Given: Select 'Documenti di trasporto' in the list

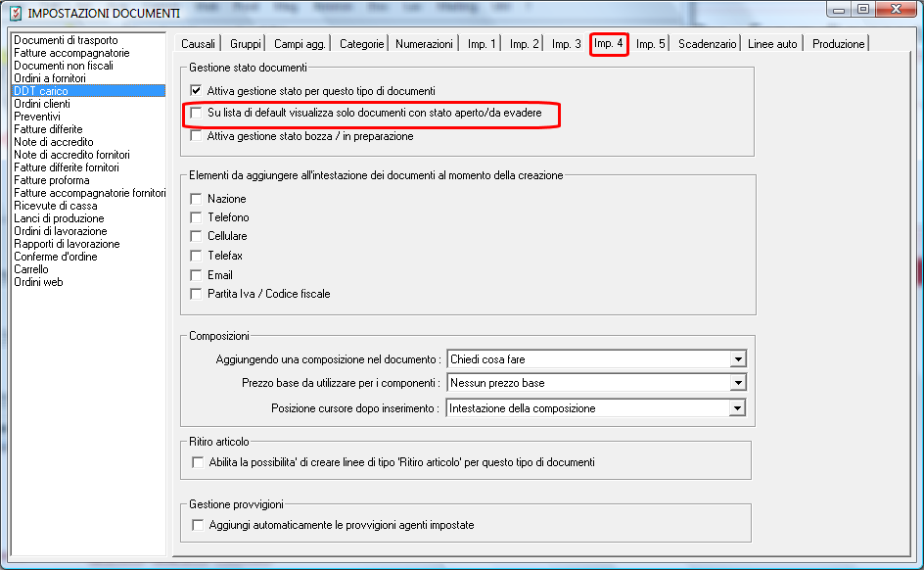Looking at the screenshot, I should pyautogui.click(x=88, y=40).
